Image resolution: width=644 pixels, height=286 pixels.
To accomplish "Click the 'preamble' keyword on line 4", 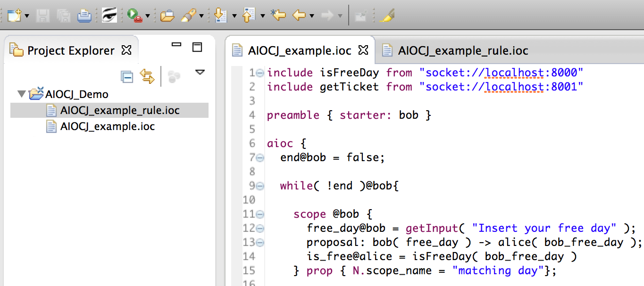I will (293, 115).
